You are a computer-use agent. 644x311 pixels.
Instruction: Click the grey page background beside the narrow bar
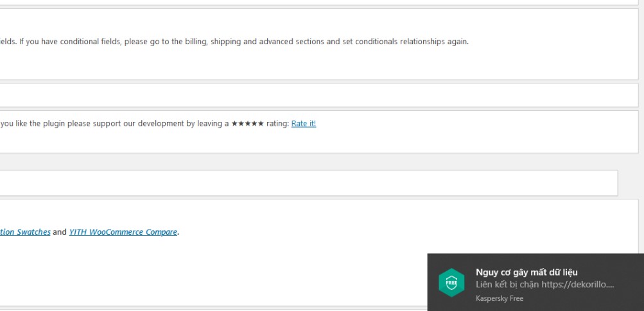point(631,183)
